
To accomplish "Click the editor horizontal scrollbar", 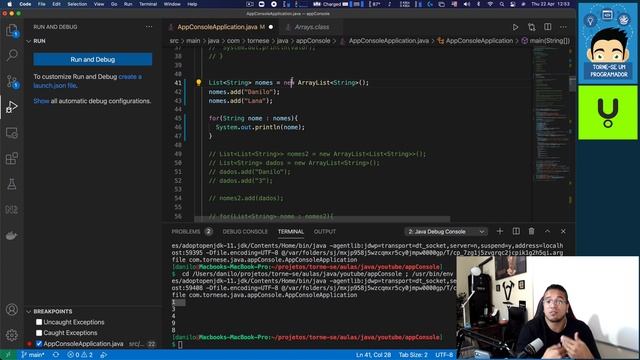I will pyautogui.click(x=322, y=220).
